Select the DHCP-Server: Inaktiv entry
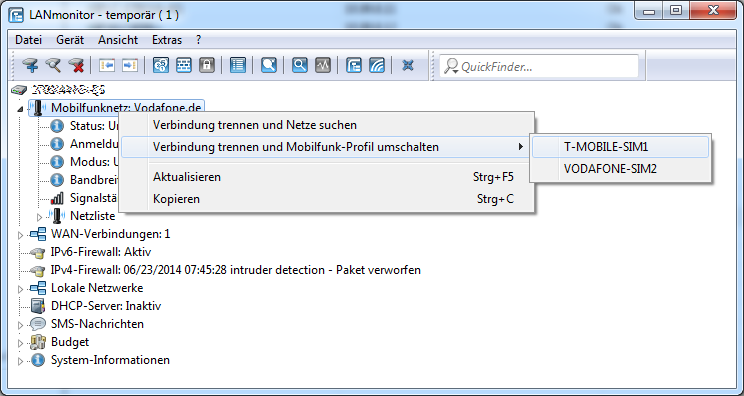This screenshot has width=744, height=396. tap(106, 306)
